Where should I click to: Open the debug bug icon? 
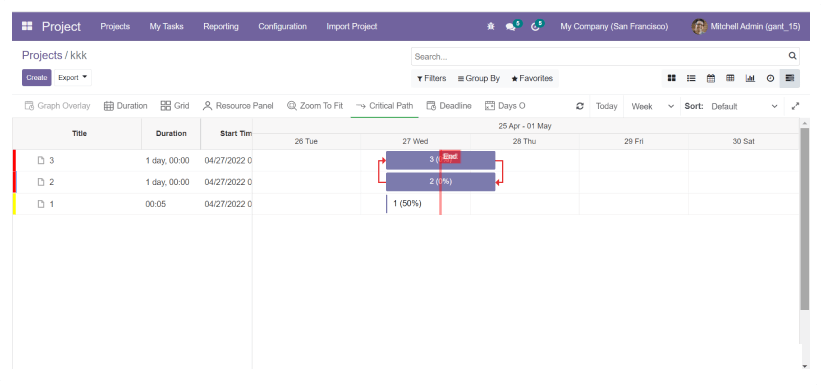click(491, 26)
